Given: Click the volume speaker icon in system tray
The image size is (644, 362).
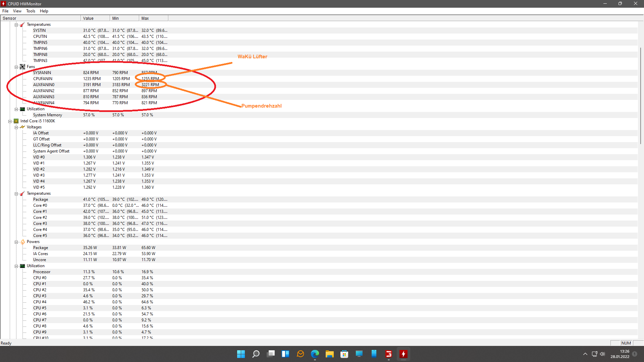Looking at the screenshot, I should click(602, 354).
